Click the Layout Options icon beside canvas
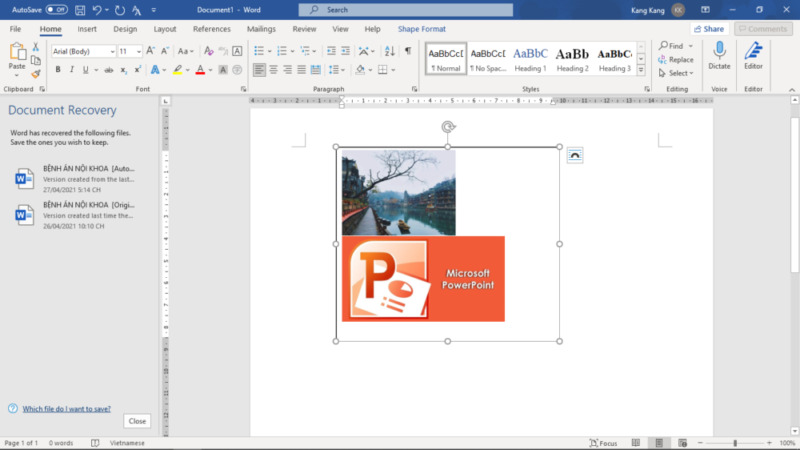 pyautogui.click(x=574, y=154)
